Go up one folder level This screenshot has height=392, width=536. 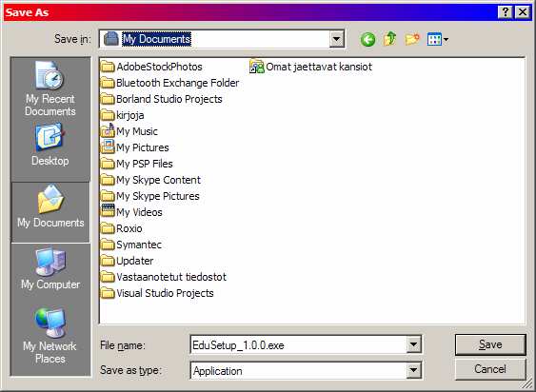pyautogui.click(x=390, y=39)
